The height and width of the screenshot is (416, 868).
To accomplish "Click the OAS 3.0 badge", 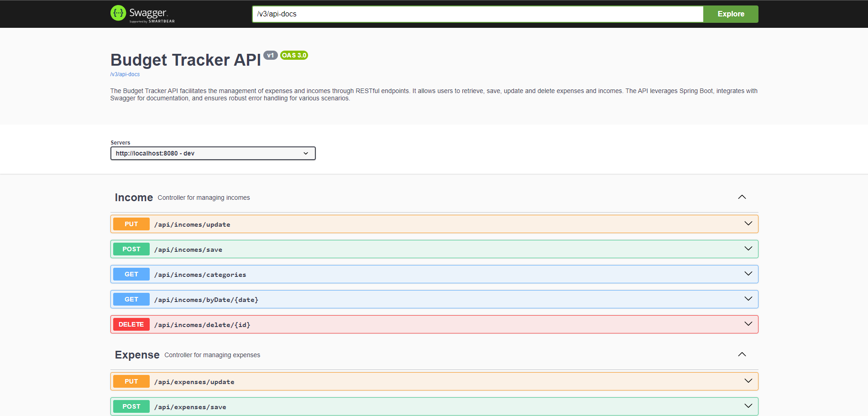I will point(294,55).
